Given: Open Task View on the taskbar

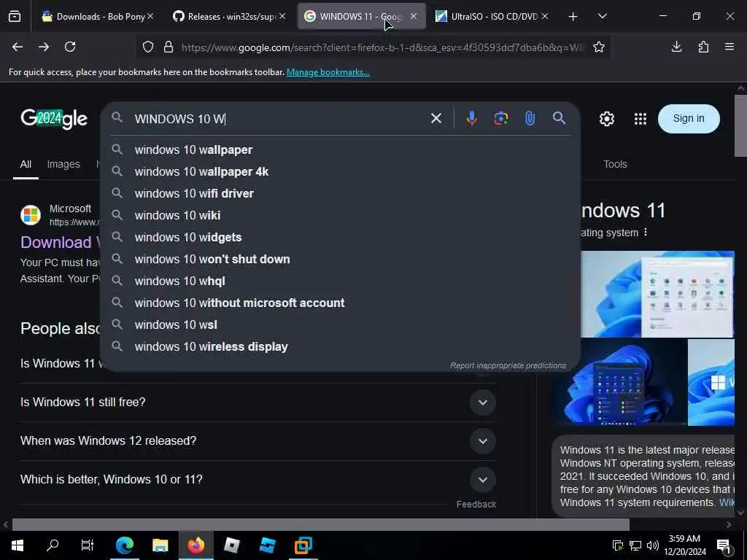Looking at the screenshot, I should tap(88, 545).
